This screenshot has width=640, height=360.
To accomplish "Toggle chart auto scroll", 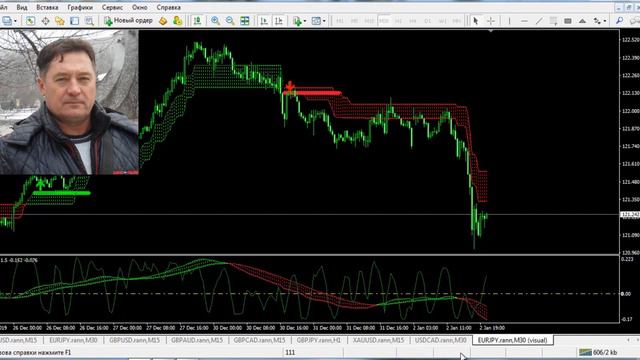I will pyautogui.click(x=264, y=21).
